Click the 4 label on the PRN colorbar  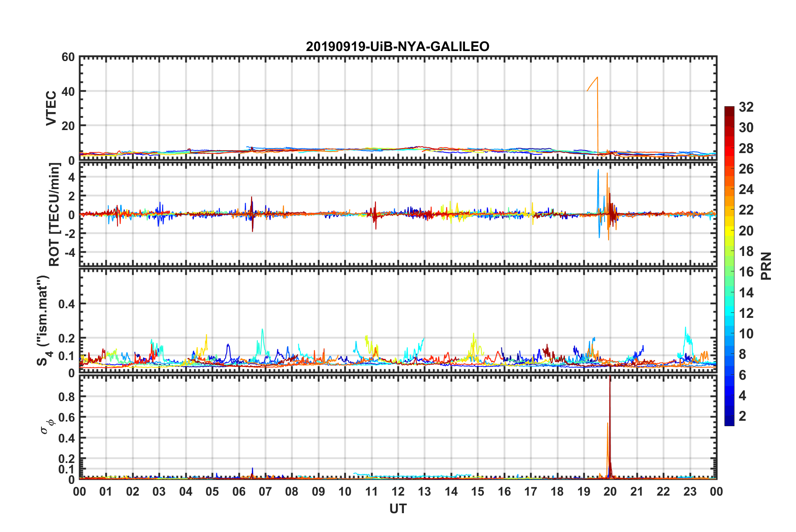(742, 396)
